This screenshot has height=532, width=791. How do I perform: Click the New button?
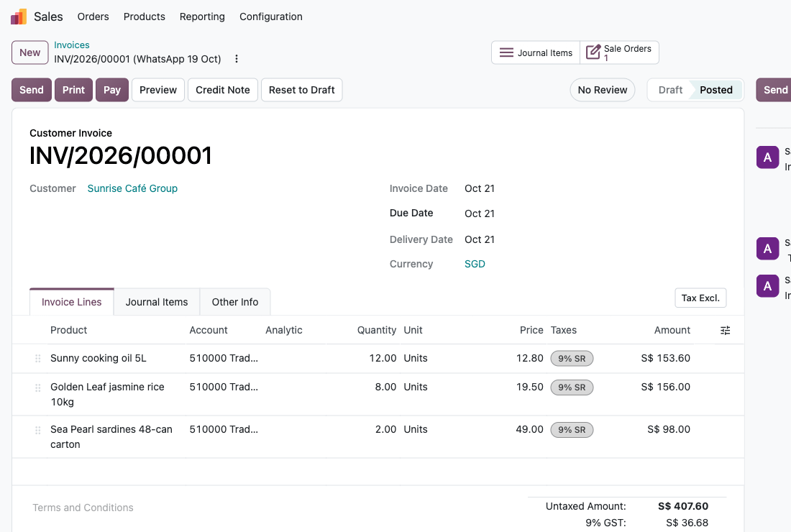click(x=29, y=52)
